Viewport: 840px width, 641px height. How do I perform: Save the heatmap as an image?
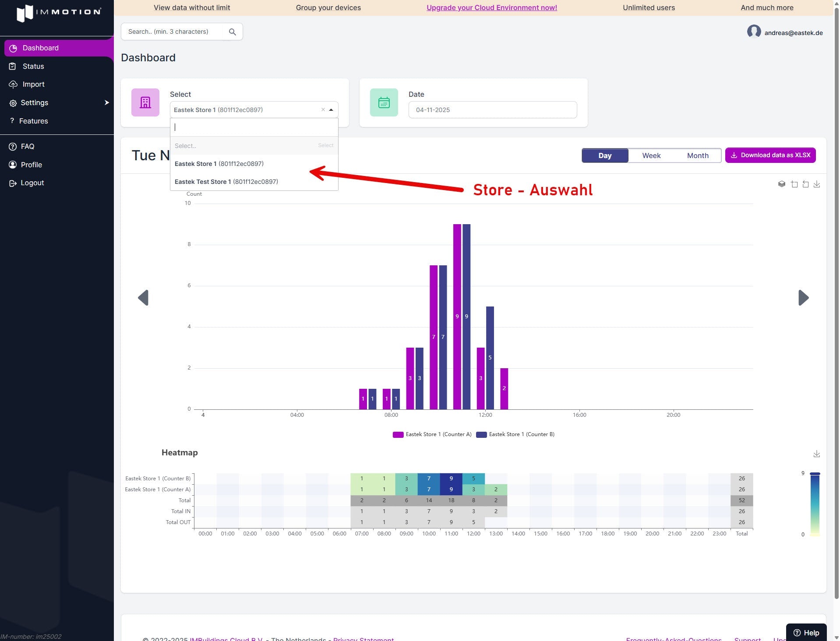[x=816, y=454]
